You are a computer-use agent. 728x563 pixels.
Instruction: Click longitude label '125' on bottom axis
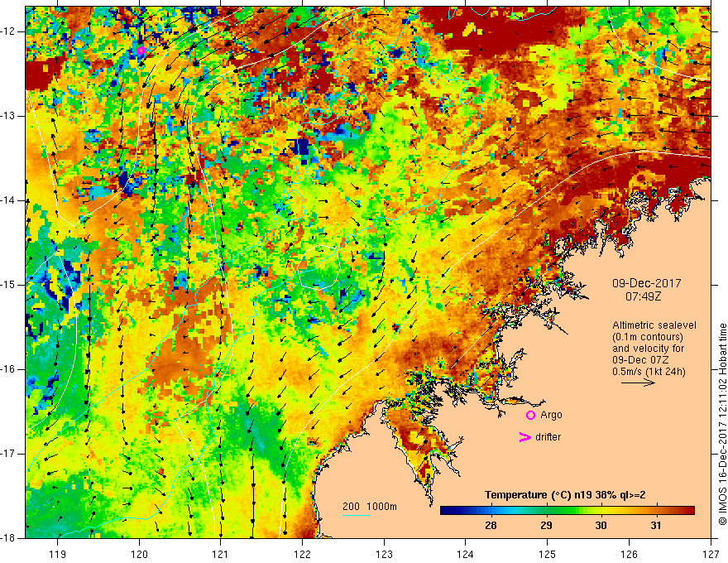coord(548,554)
